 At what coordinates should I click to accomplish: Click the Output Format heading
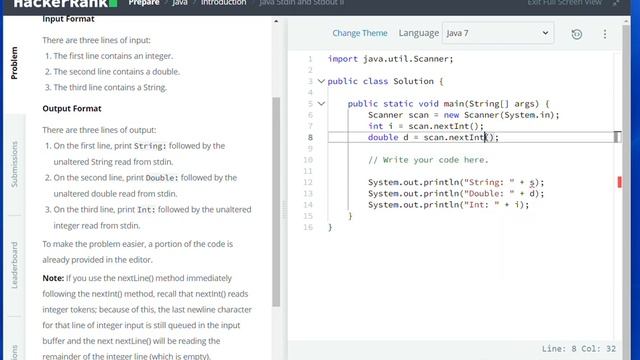(72, 109)
